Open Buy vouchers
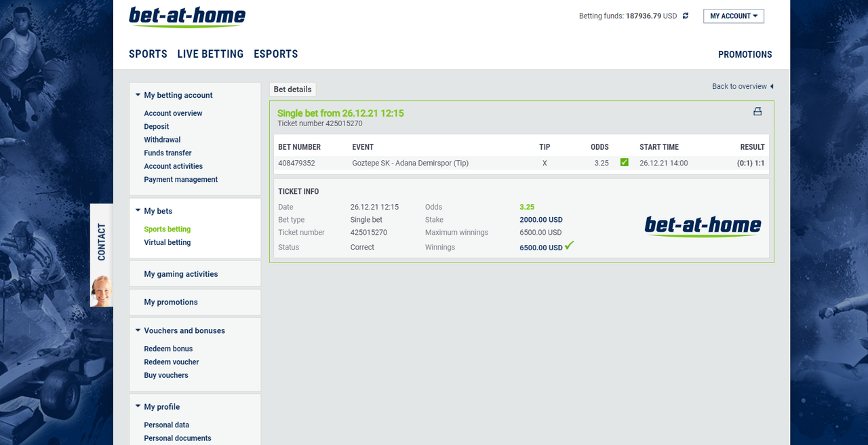Image resolution: width=868 pixels, height=445 pixels. 166,375
